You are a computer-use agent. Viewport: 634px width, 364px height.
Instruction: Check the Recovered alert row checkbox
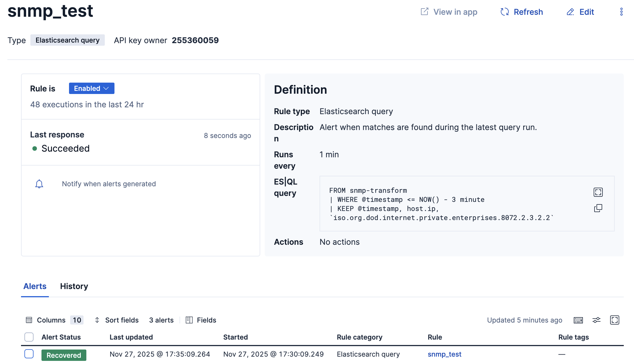coord(29,354)
